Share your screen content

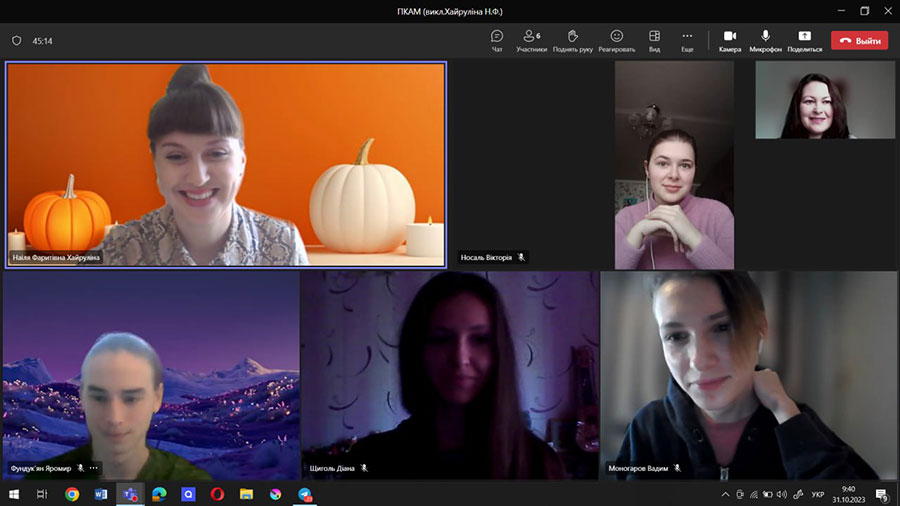click(805, 41)
